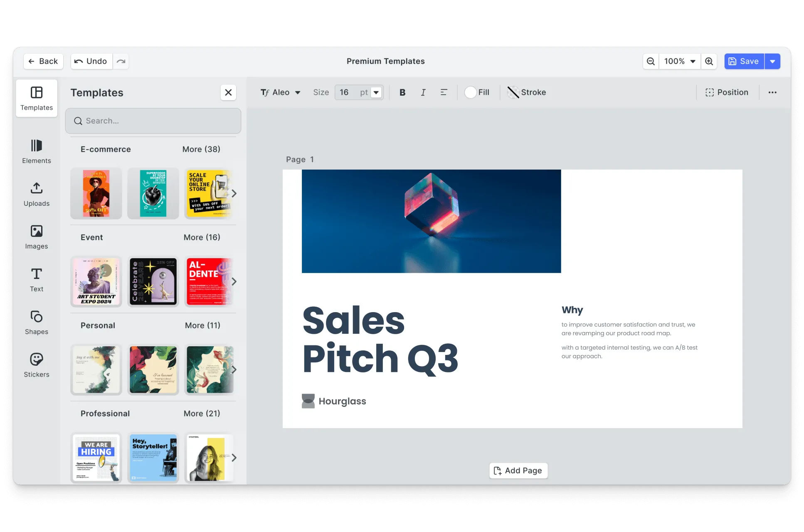Image resolution: width=804 pixels, height=532 pixels.
Task: Show More (11) Personal templates
Action: (x=202, y=325)
